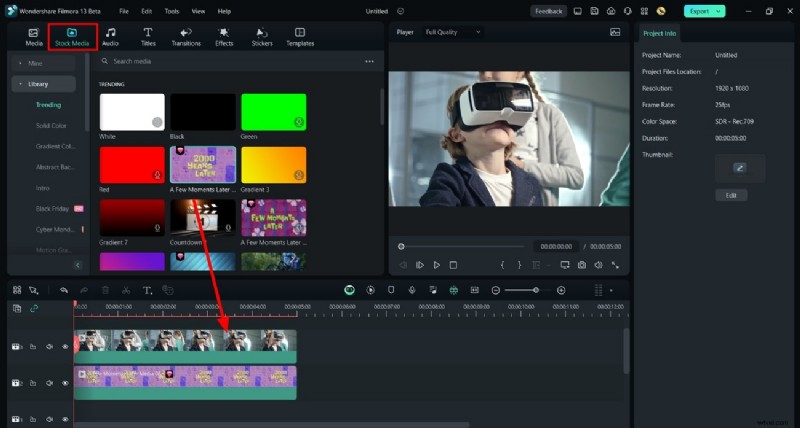This screenshot has width=800, height=428.
Task: Open the Edit menu
Action: (x=146, y=11)
